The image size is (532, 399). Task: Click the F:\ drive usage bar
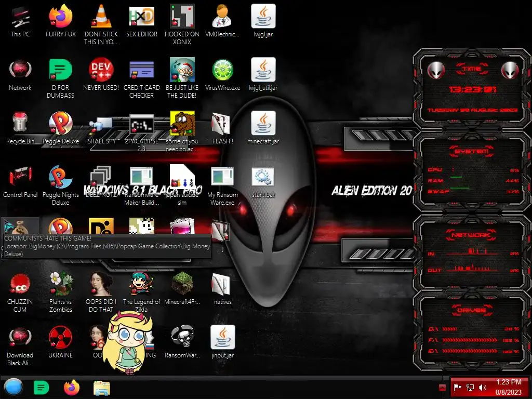pyautogui.click(x=470, y=340)
